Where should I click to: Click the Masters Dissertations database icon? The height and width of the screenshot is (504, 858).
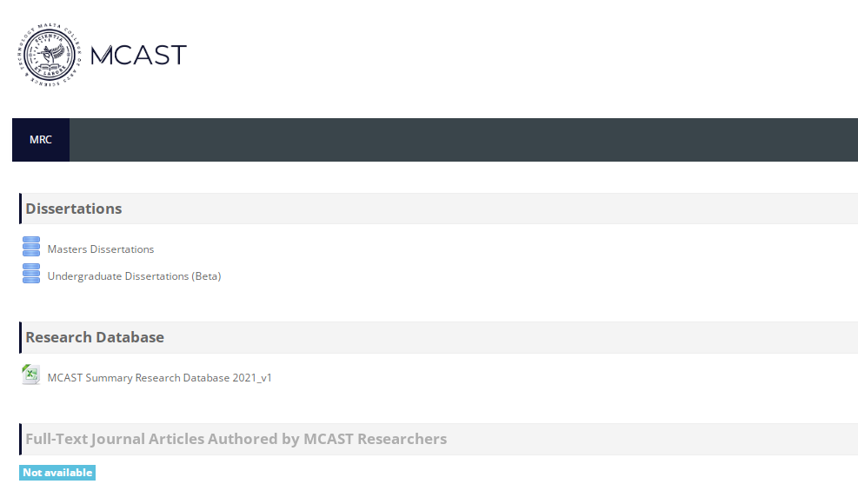tap(31, 247)
